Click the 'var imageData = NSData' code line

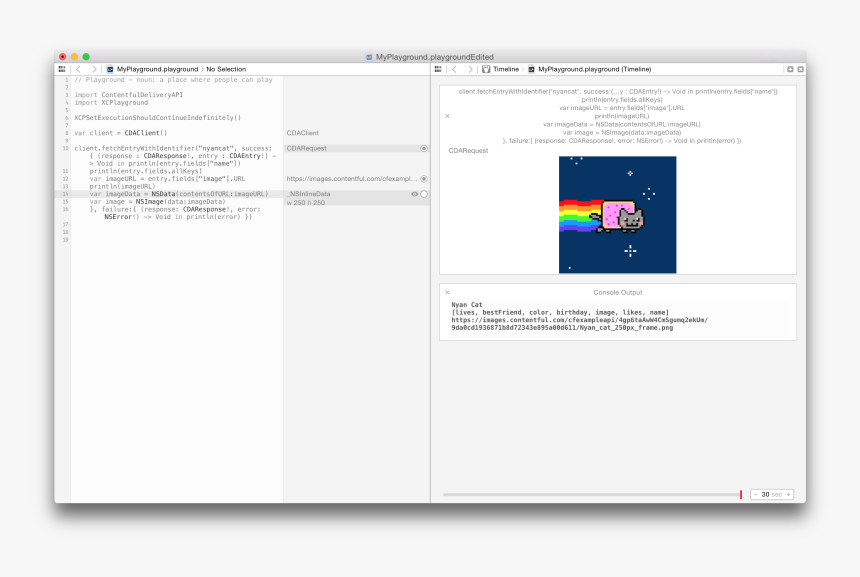pos(179,194)
